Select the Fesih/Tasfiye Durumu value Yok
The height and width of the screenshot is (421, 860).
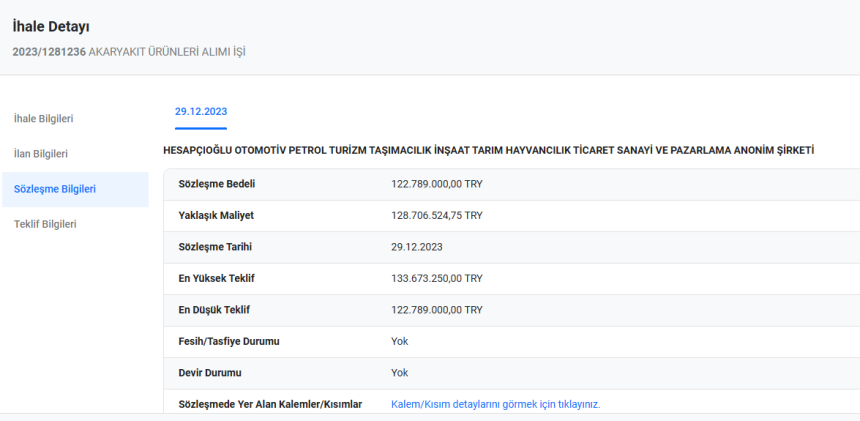pyautogui.click(x=400, y=342)
